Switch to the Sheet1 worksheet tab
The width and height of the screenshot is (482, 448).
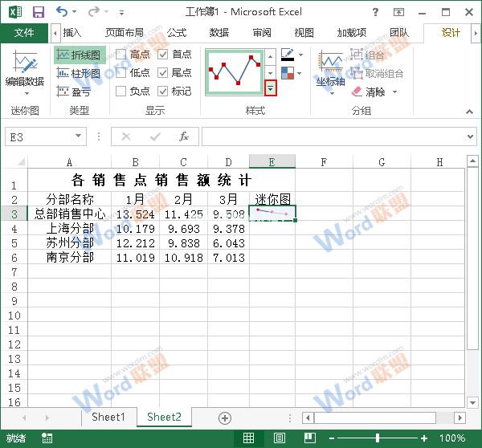tap(108, 417)
